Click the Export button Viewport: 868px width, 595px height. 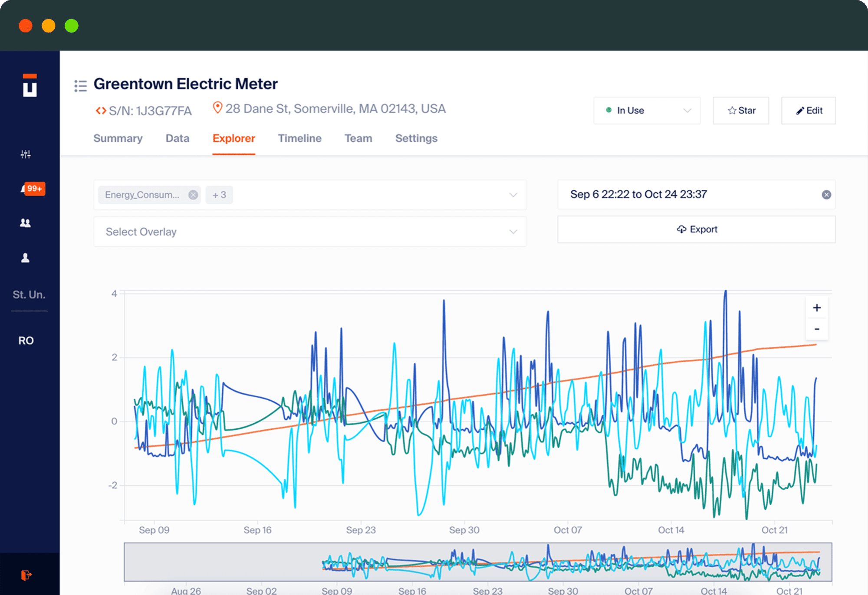pos(697,229)
